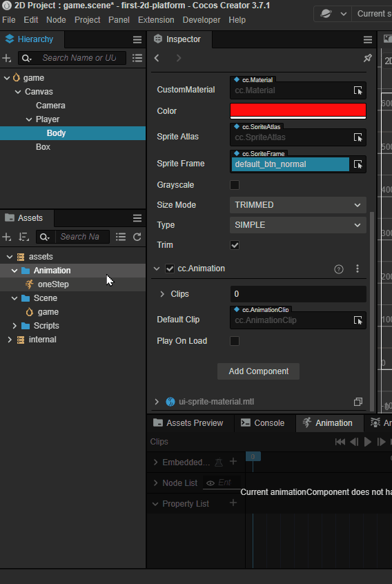Toggle Trim checkbox
The image size is (392, 584).
coord(235,246)
